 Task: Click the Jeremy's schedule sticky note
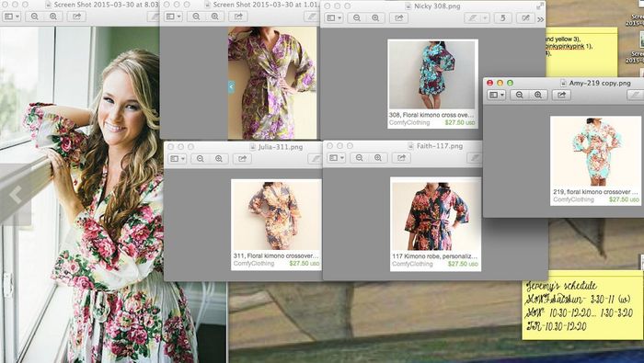click(x=582, y=305)
